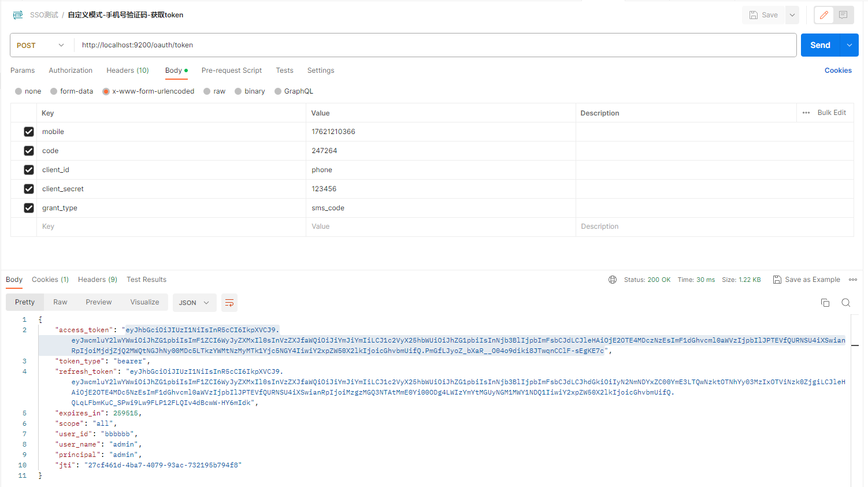Open the Cookies link top right
868x487 pixels.
838,70
